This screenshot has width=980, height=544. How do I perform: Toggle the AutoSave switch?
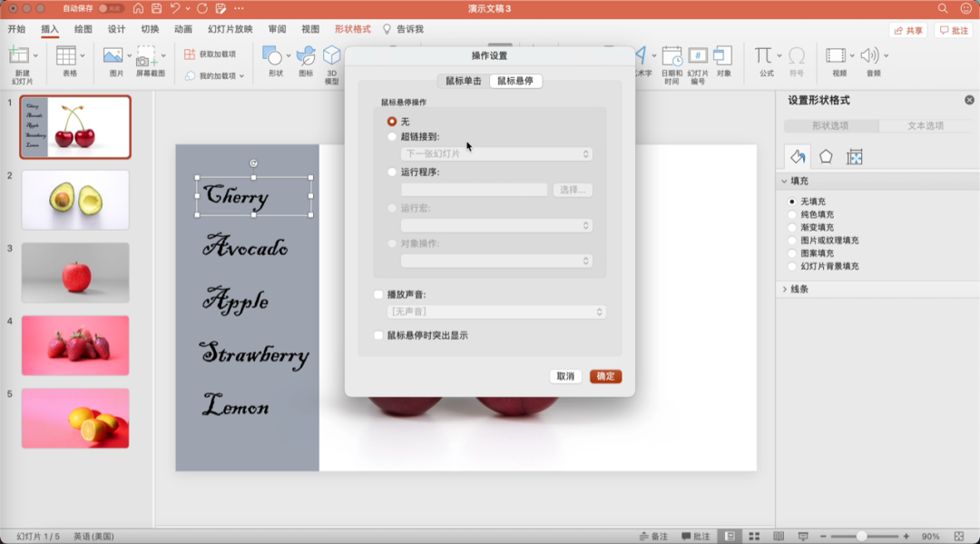[110, 9]
